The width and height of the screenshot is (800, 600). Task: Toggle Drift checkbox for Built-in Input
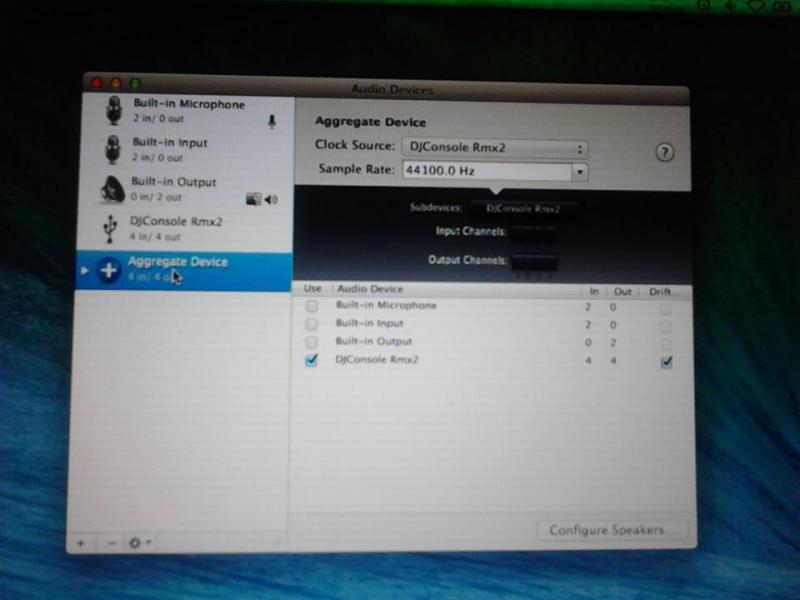(666, 327)
